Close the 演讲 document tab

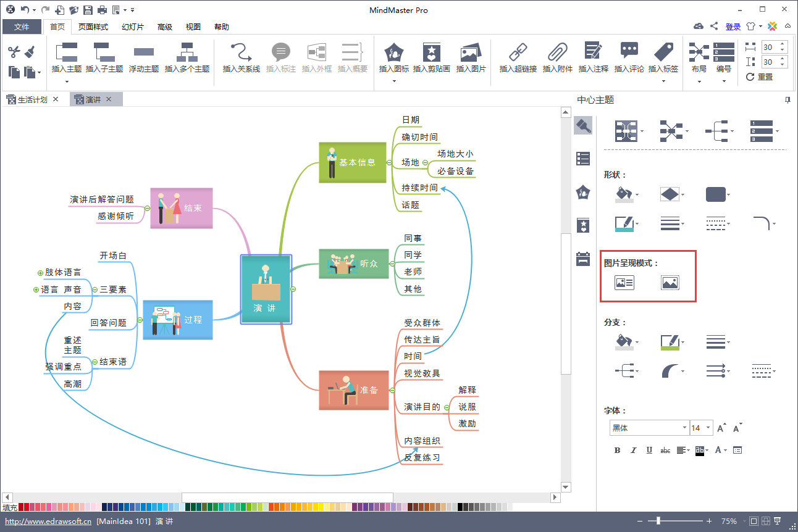[109, 99]
